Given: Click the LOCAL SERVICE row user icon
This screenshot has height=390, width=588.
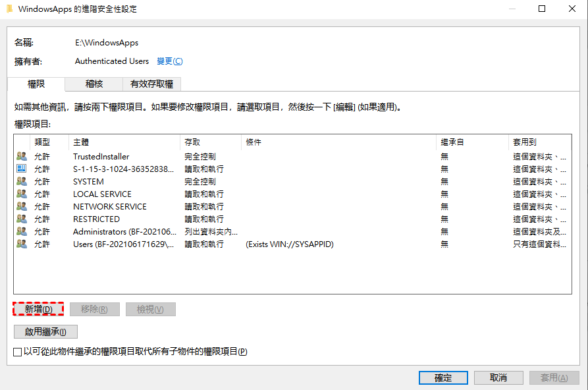Looking at the screenshot, I should 22,194.
